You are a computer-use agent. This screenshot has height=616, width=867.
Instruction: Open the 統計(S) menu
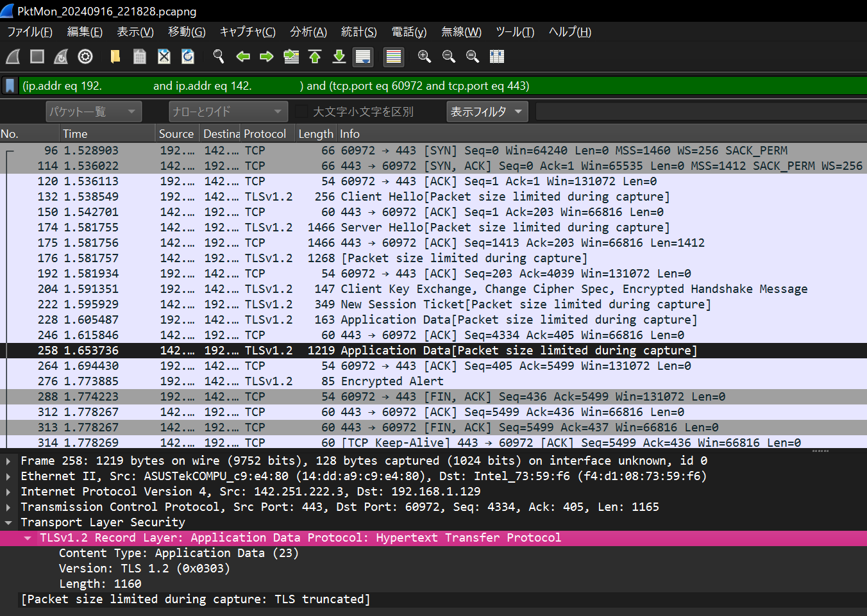[359, 32]
